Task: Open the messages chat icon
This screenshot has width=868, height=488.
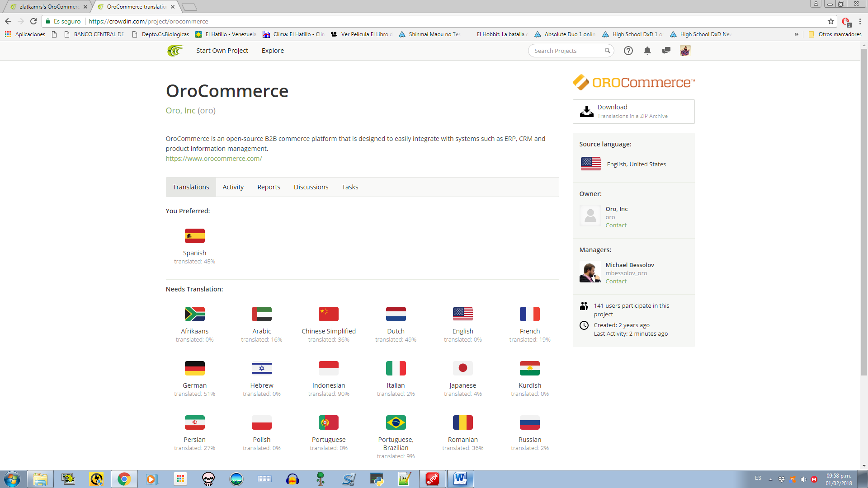Action: [x=666, y=51]
